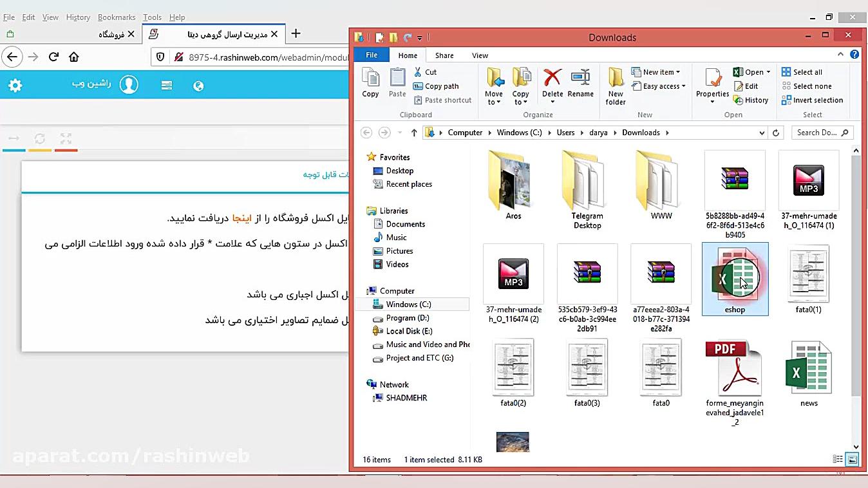Click Invert selection in the ribbon
The height and width of the screenshot is (488, 868).
pyautogui.click(x=812, y=100)
